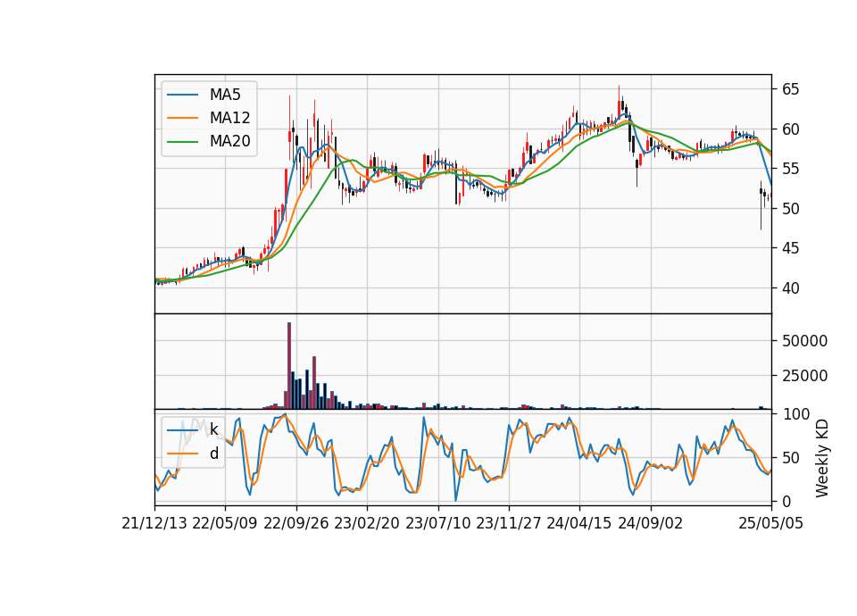The height and width of the screenshot is (616, 857).
Task: Click the MA20 legend label
Action: [x=229, y=141]
